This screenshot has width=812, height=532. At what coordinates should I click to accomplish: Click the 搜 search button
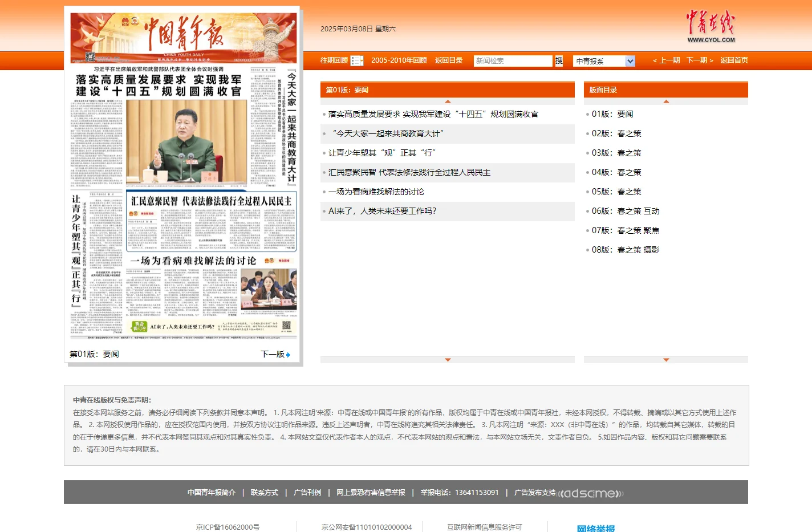(559, 60)
